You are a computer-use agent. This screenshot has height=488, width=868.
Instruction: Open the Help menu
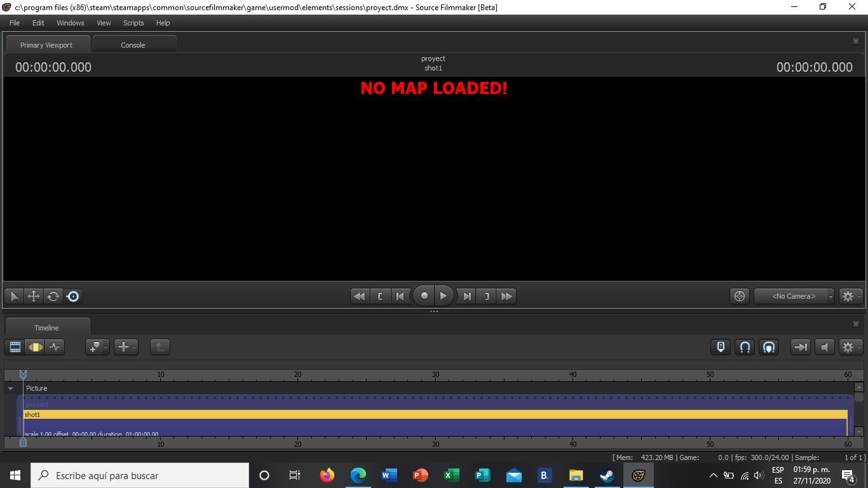click(x=163, y=23)
